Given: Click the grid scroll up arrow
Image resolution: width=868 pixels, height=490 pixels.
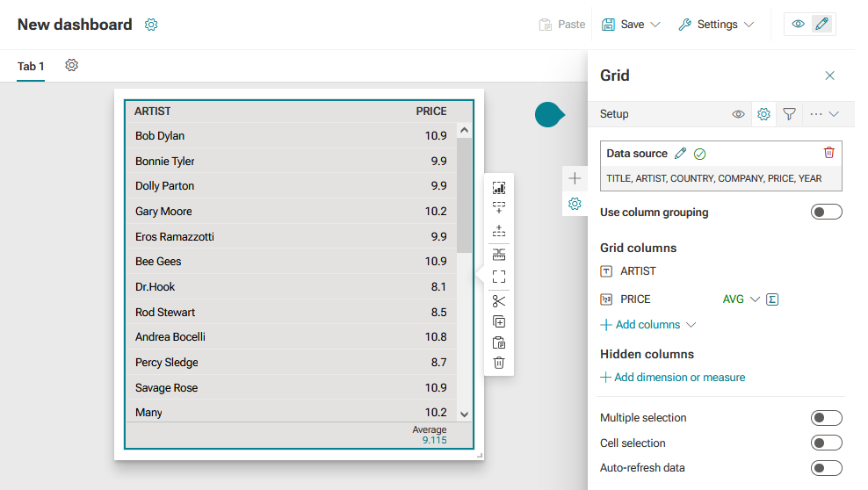Looking at the screenshot, I should click(x=465, y=130).
